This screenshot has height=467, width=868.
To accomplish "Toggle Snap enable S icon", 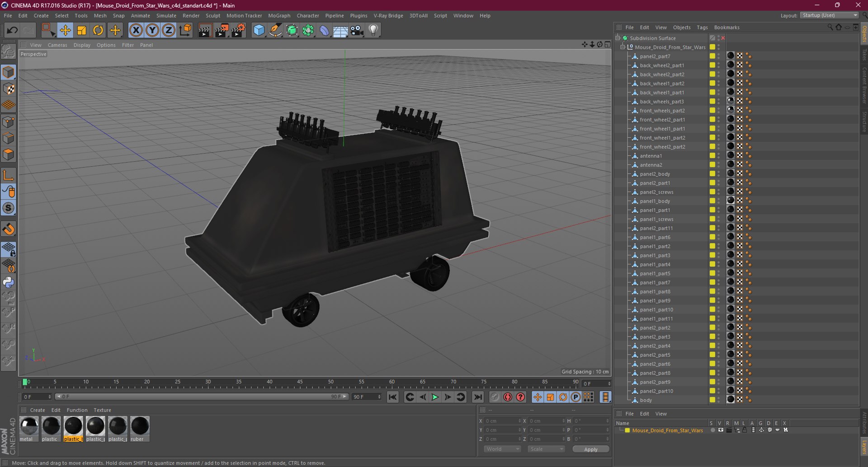I will coord(9,208).
